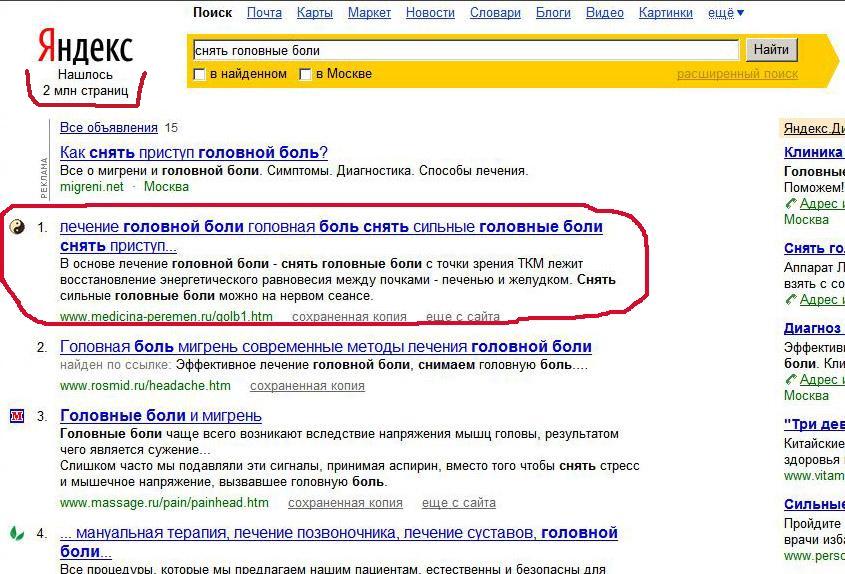Open 'еще с сайта' for result 1
Image resolution: width=845 pixels, height=574 pixels.
463,316
